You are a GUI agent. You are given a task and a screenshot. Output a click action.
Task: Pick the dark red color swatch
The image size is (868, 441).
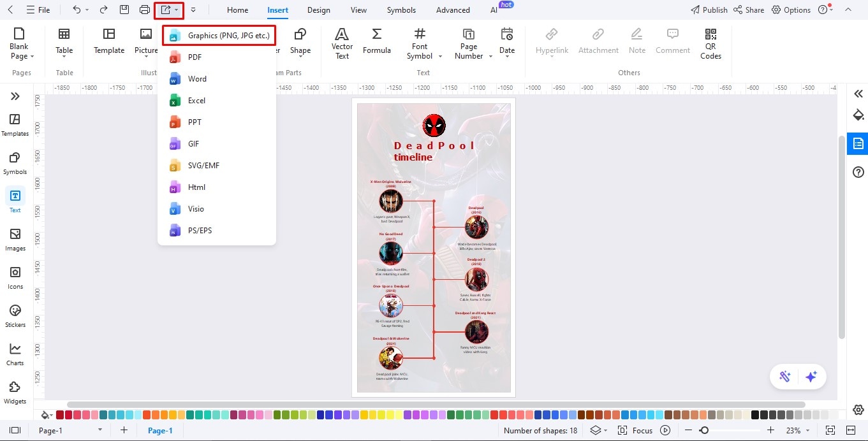coord(60,415)
